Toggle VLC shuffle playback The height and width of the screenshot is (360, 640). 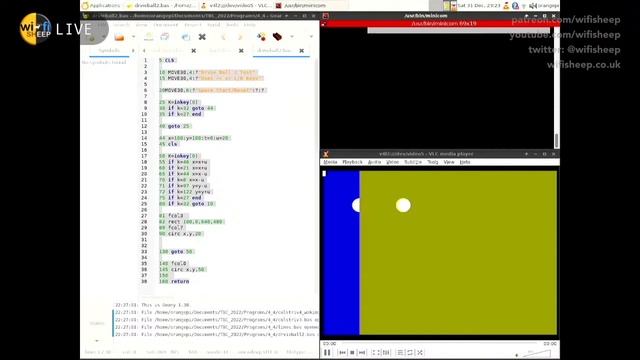click(x=420, y=352)
